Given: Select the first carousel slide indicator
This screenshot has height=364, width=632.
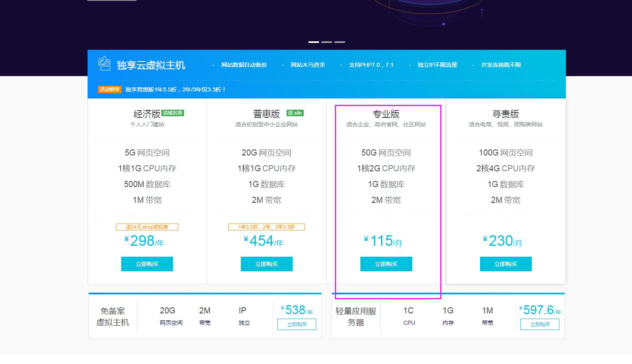Looking at the screenshot, I should (x=313, y=42).
